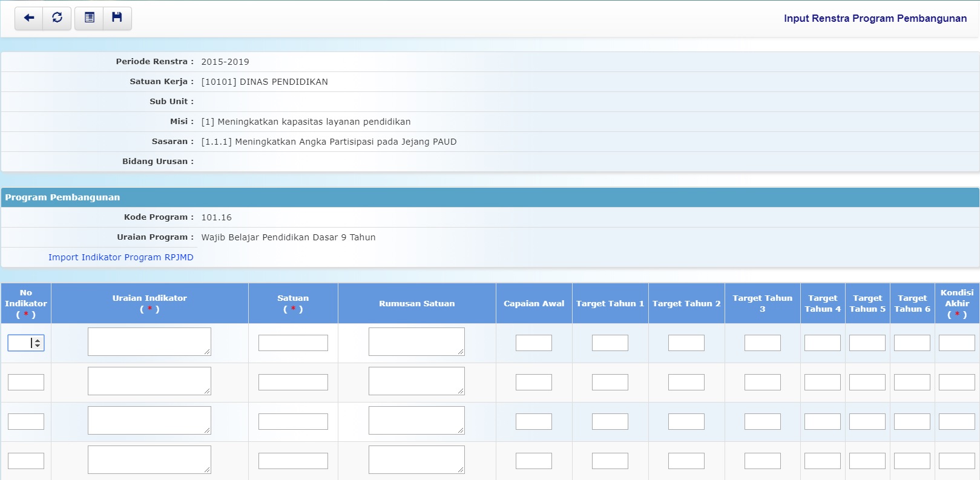980x480 pixels.
Task: Open the list view toolbar icon
Action: click(89, 18)
